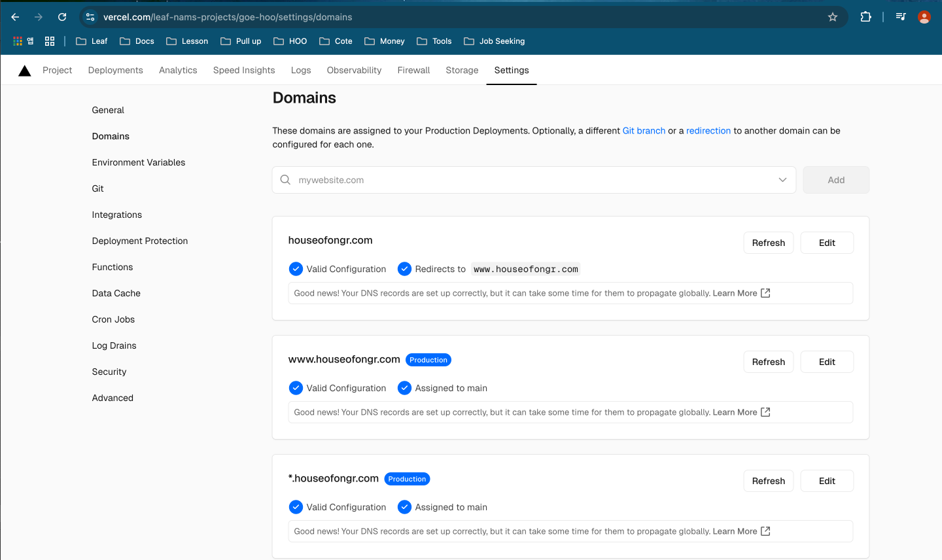Open the Tools bookmark folder
Viewport: 942px width, 560px height.
click(x=434, y=41)
